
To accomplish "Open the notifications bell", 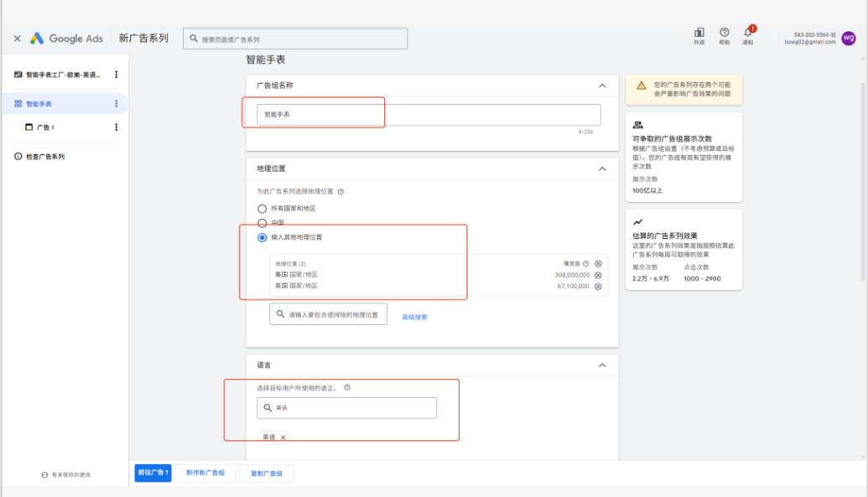I will [x=748, y=34].
